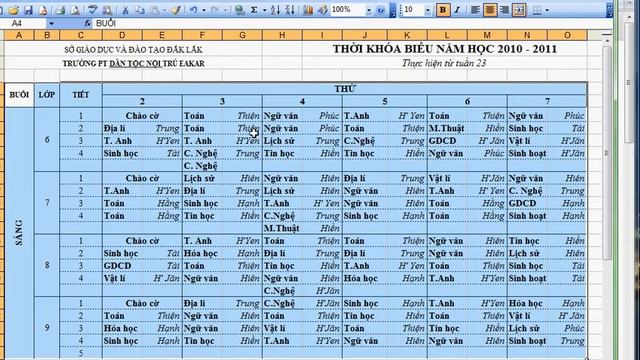Viewport: 640px width, 360px height.
Task: Click SỞ GIÁO DỤC VÀ ĐÀO TẠO ĐĂK LĂK cell
Action: 133,50
